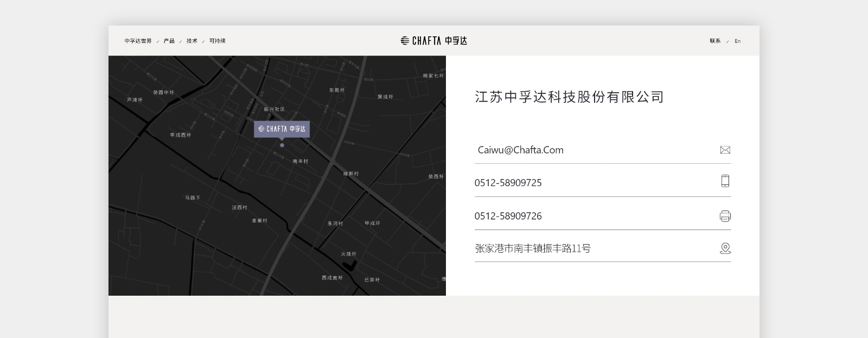Click the 江苏中孚达科技股份有限公司 company heading
This screenshot has height=338, width=868.
570,97
